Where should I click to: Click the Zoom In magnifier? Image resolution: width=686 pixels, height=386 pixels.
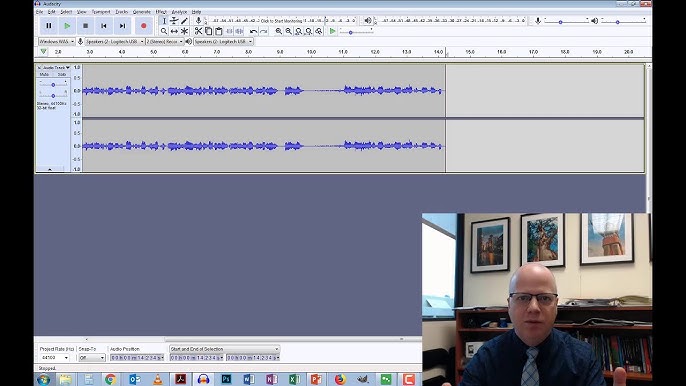[x=278, y=31]
